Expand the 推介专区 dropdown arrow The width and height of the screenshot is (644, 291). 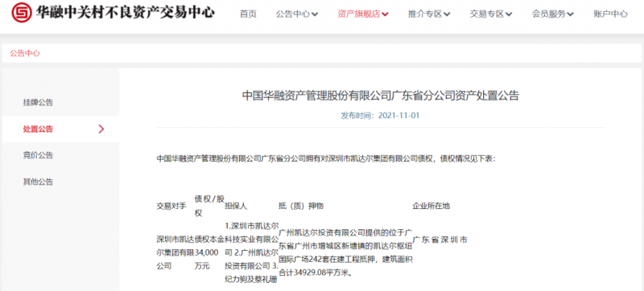447,14
